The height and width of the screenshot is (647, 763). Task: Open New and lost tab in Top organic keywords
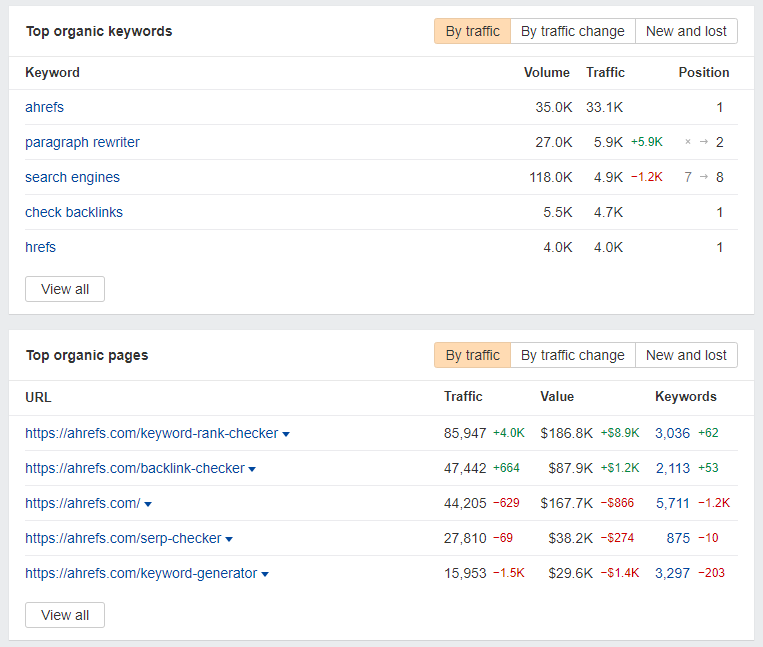coord(686,31)
